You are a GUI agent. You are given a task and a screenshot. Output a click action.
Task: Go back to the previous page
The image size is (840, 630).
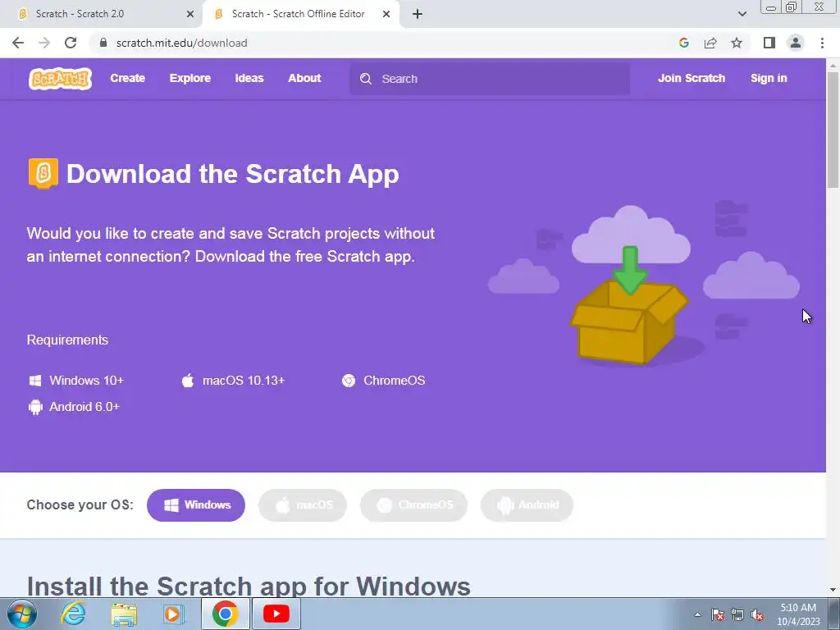(18, 43)
